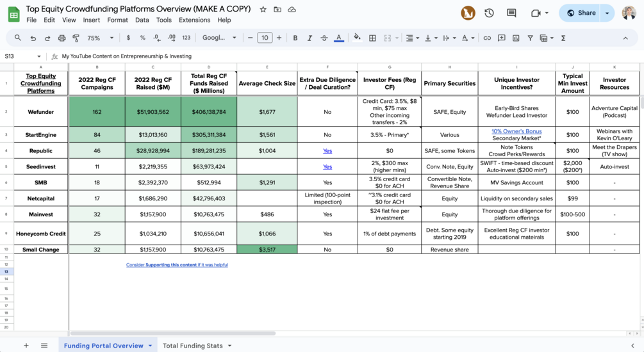Open the functions sigma menu
This screenshot has height=352, width=644.
[x=563, y=38]
